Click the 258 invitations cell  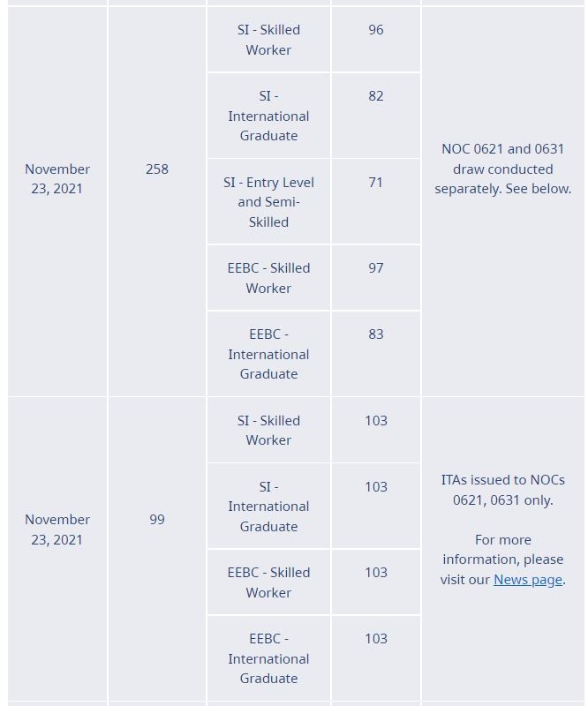click(x=157, y=201)
